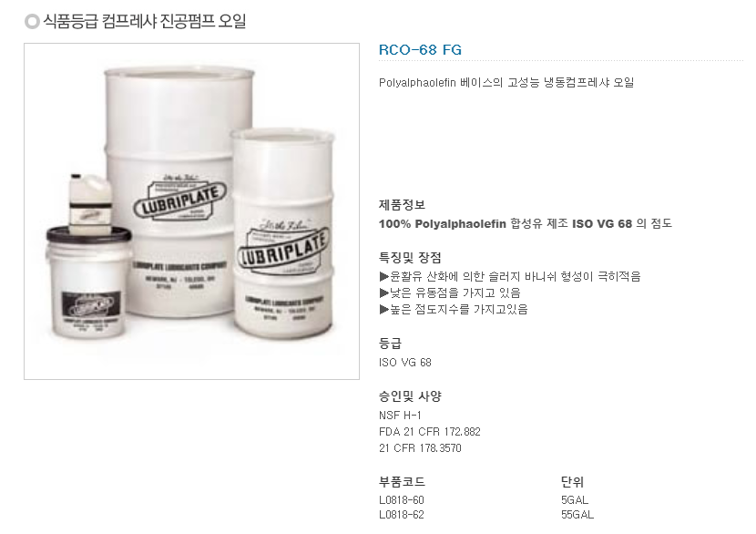Click the ISO VG 68 grade text
This screenshot has height=534, width=756.
coord(405,363)
